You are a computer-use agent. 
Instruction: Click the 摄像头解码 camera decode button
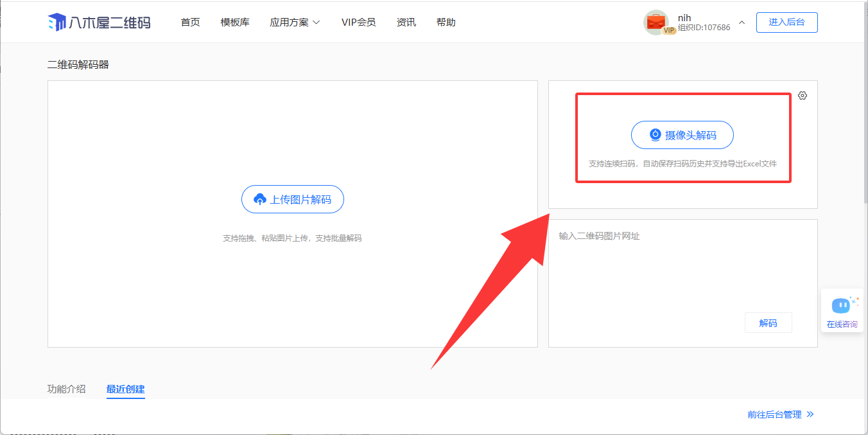(x=682, y=135)
